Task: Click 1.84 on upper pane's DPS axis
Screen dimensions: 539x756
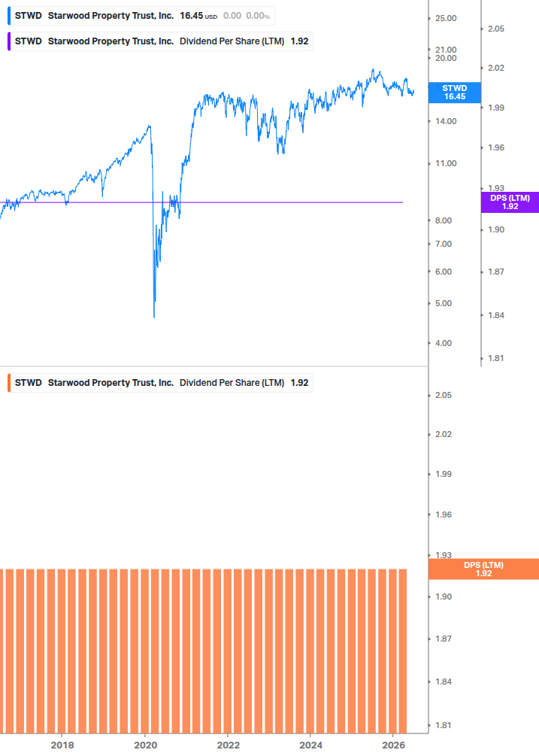Action: tap(496, 315)
